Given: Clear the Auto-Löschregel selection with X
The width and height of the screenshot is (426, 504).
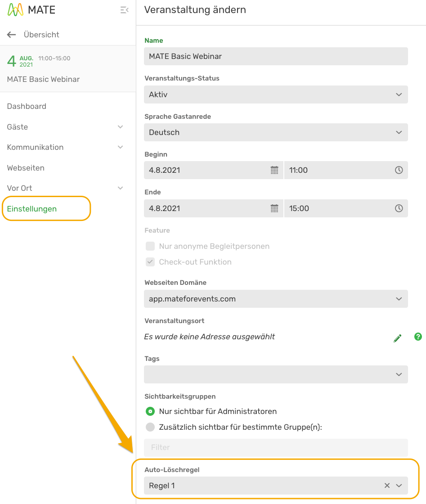Looking at the screenshot, I should pyautogui.click(x=387, y=486).
